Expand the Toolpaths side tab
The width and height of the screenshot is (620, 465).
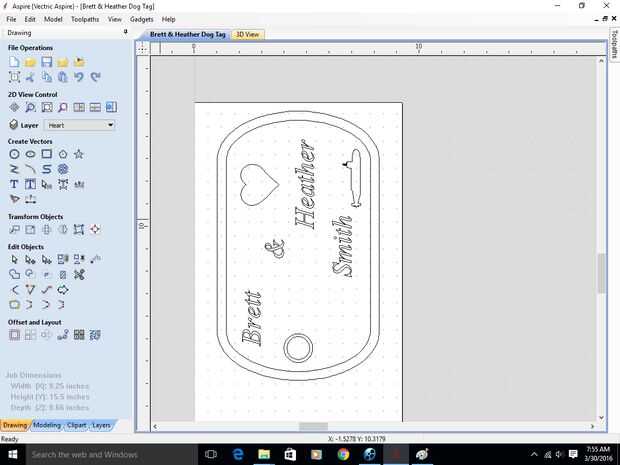[614, 44]
